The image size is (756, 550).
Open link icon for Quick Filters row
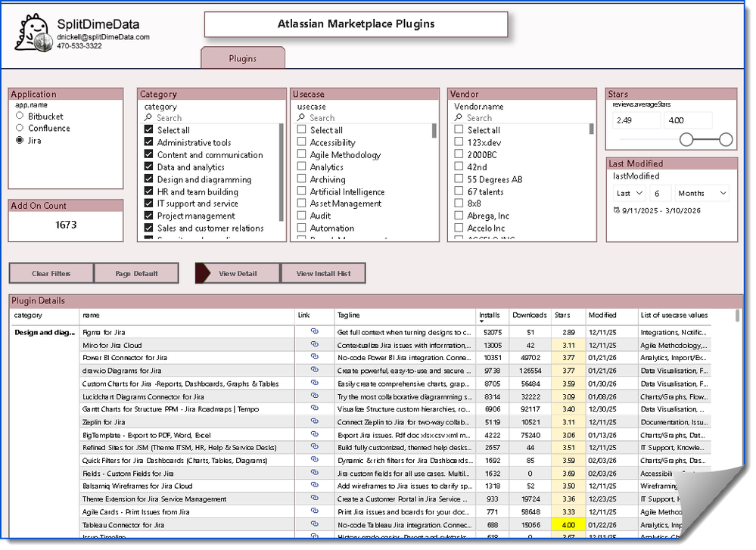pyautogui.click(x=314, y=459)
